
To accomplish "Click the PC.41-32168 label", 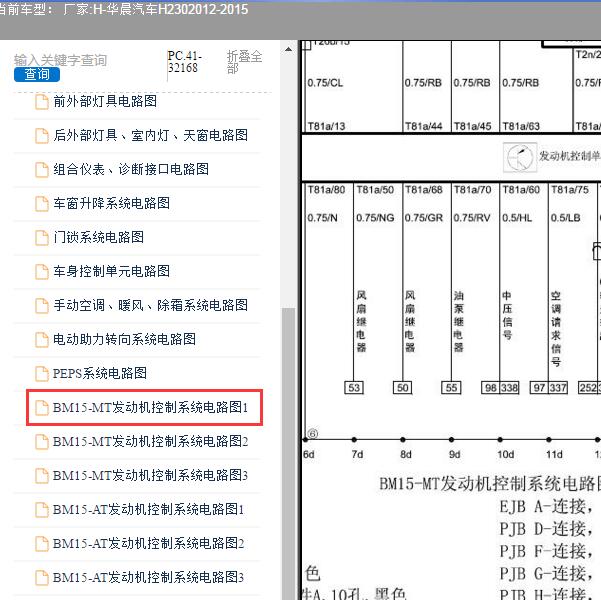I will tap(184, 62).
